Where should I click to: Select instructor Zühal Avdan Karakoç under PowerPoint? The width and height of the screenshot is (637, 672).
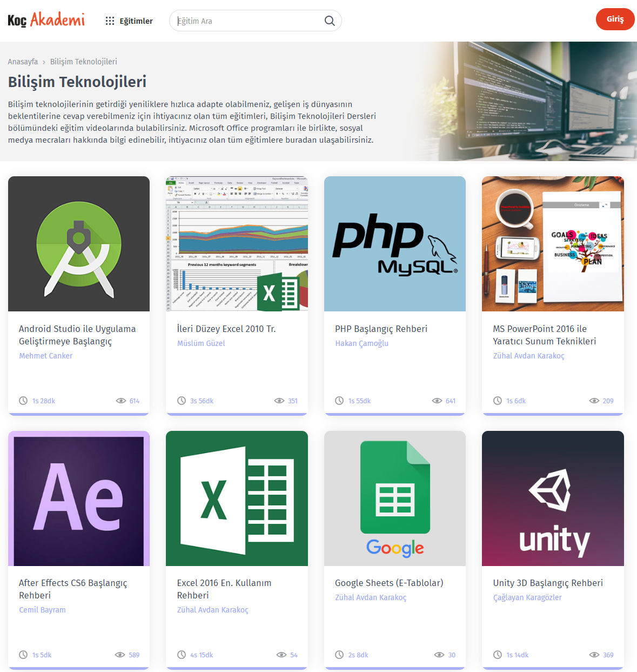529,356
